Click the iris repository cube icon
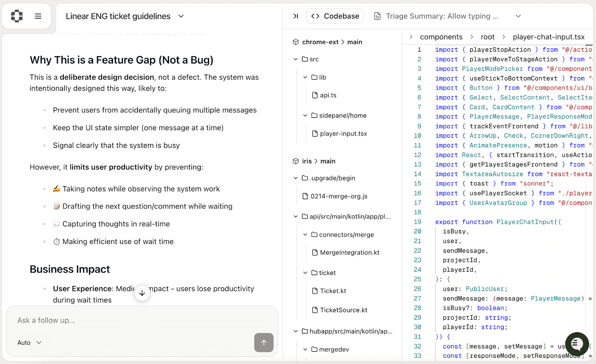This screenshot has width=596, height=364. (296, 161)
